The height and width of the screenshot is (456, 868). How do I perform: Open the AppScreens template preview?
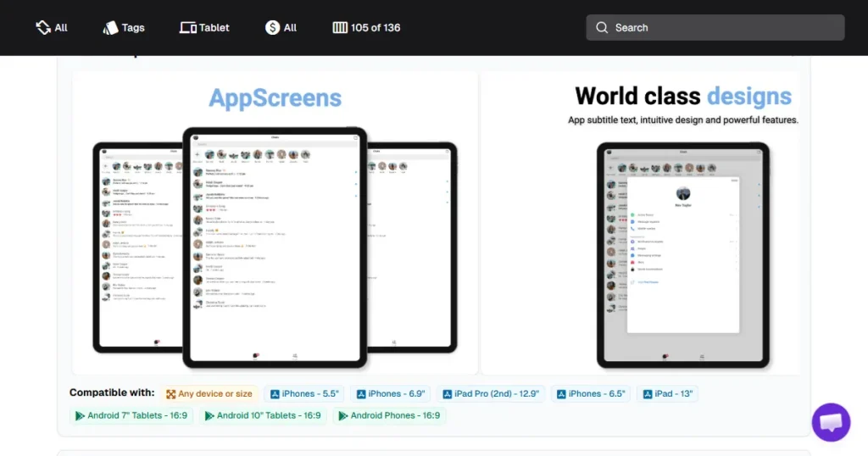(275, 222)
